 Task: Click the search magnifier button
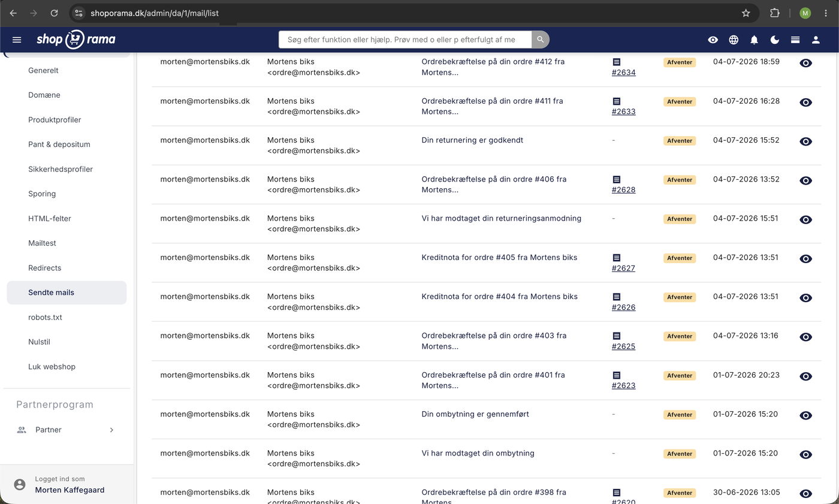point(540,40)
